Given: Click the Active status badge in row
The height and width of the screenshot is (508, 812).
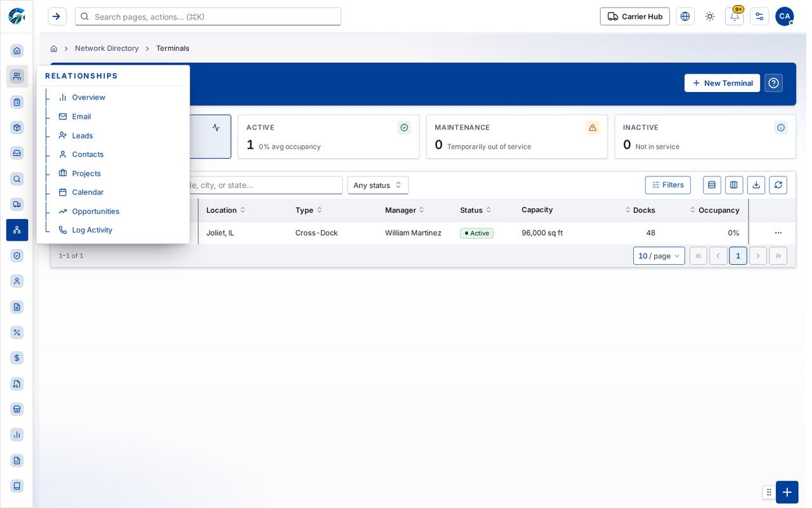Looking at the screenshot, I should (476, 233).
